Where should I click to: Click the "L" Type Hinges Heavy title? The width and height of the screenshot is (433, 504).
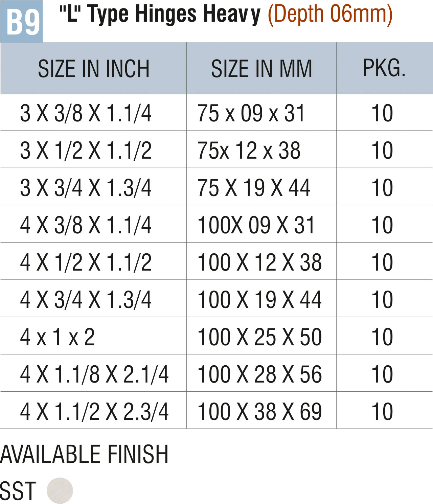coord(160,15)
